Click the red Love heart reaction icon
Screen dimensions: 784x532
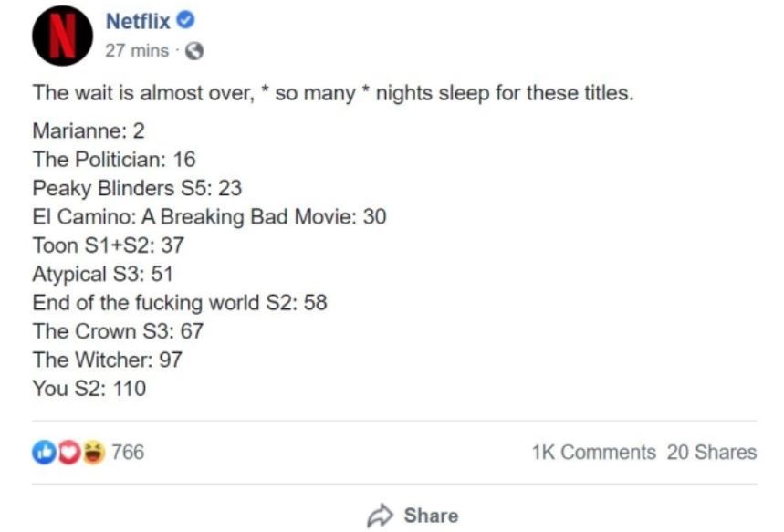tap(68, 453)
